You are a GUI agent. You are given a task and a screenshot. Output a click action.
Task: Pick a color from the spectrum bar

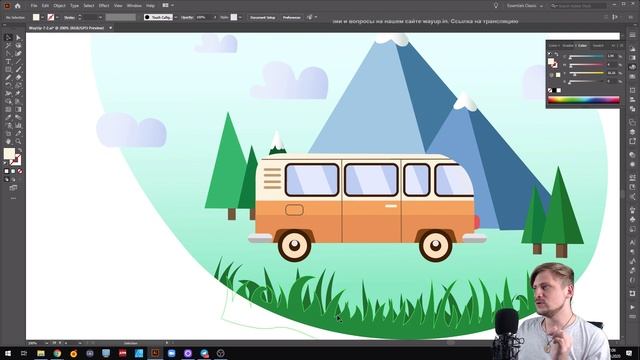pos(584,100)
